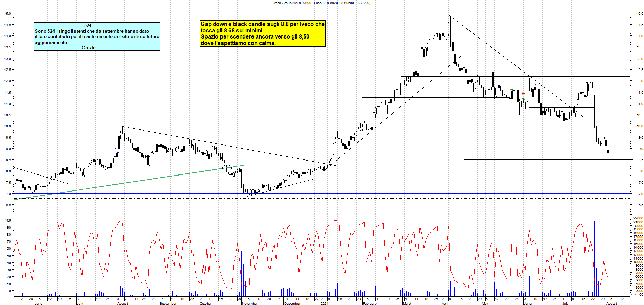Click the Iveco Group NV chart title
644x305 pixels.
tap(321, 3)
